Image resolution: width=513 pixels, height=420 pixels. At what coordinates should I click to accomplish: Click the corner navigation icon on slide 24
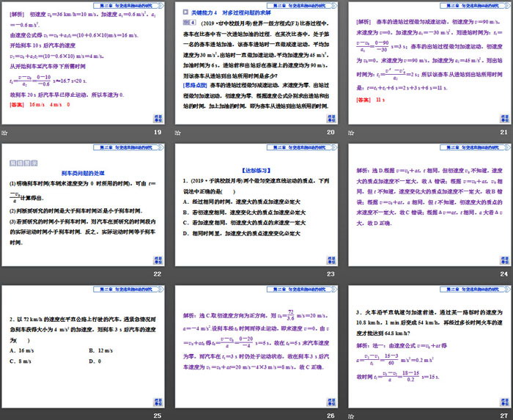[x=504, y=260]
